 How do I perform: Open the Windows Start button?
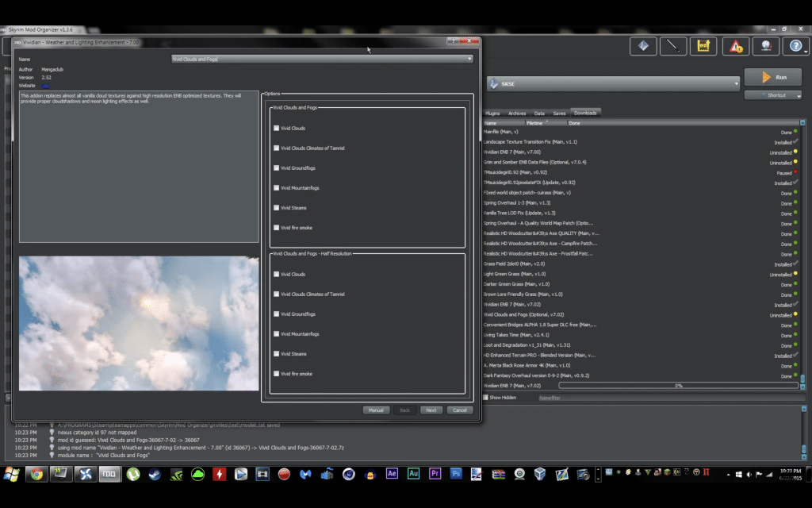coord(11,474)
